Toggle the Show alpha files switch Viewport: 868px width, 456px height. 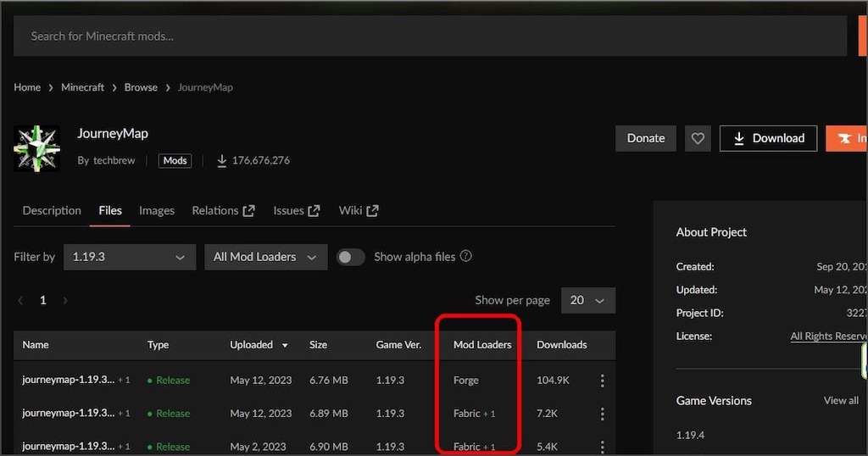[350, 258]
